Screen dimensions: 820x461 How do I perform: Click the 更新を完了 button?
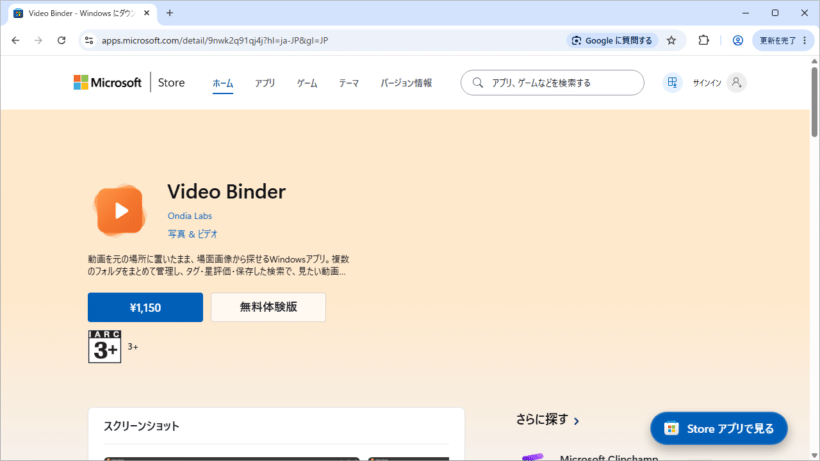[778, 40]
